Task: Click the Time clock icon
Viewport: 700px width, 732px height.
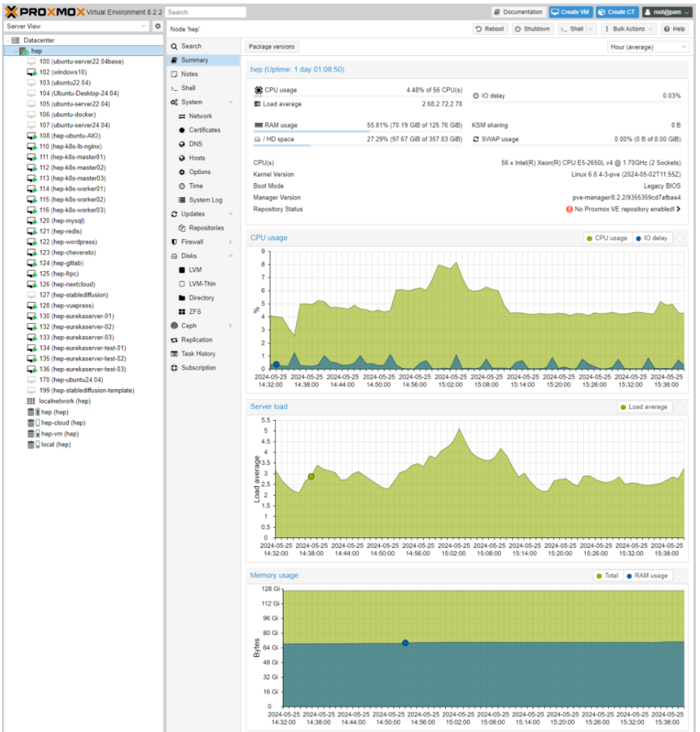Action: coord(182,186)
